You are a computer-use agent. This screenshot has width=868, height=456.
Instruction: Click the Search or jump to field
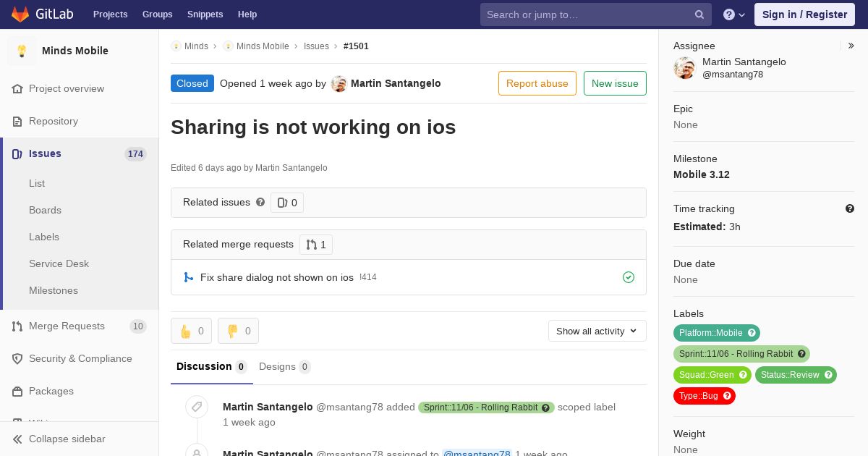pos(596,14)
